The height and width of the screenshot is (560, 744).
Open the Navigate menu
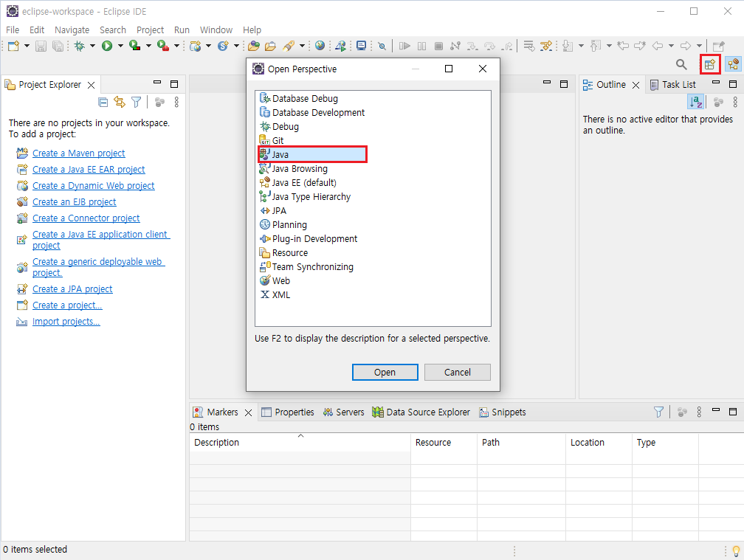pos(72,30)
